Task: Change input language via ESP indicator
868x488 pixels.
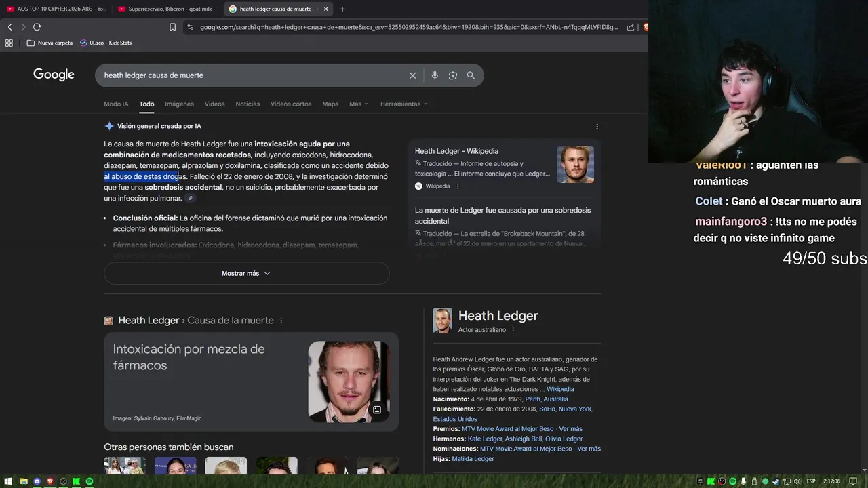Action: [x=811, y=481]
